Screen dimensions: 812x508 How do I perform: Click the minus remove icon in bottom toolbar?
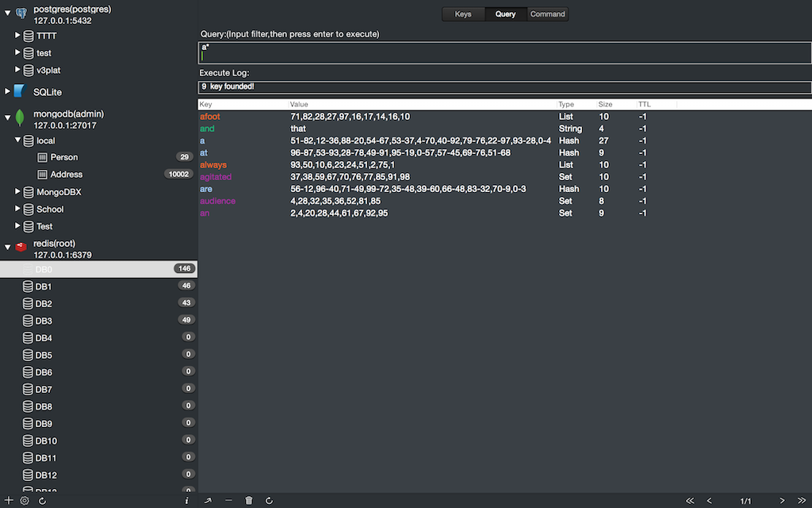pyautogui.click(x=228, y=501)
